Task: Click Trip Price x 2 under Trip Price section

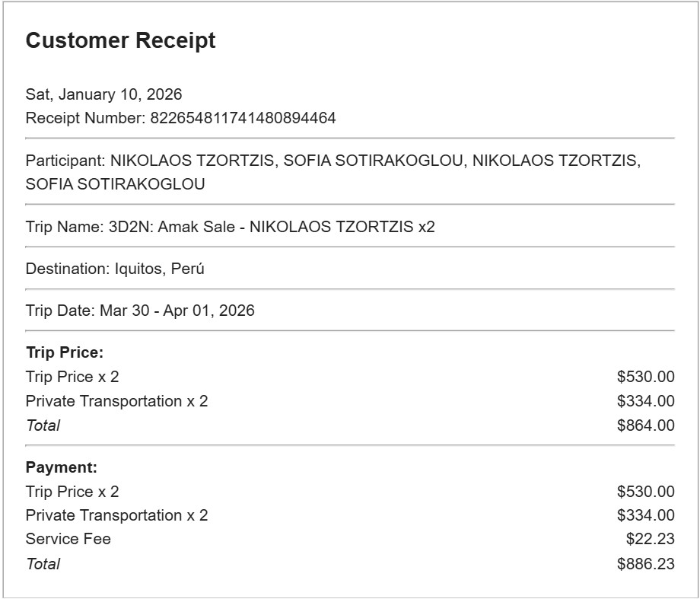Action: click(x=72, y=377)
